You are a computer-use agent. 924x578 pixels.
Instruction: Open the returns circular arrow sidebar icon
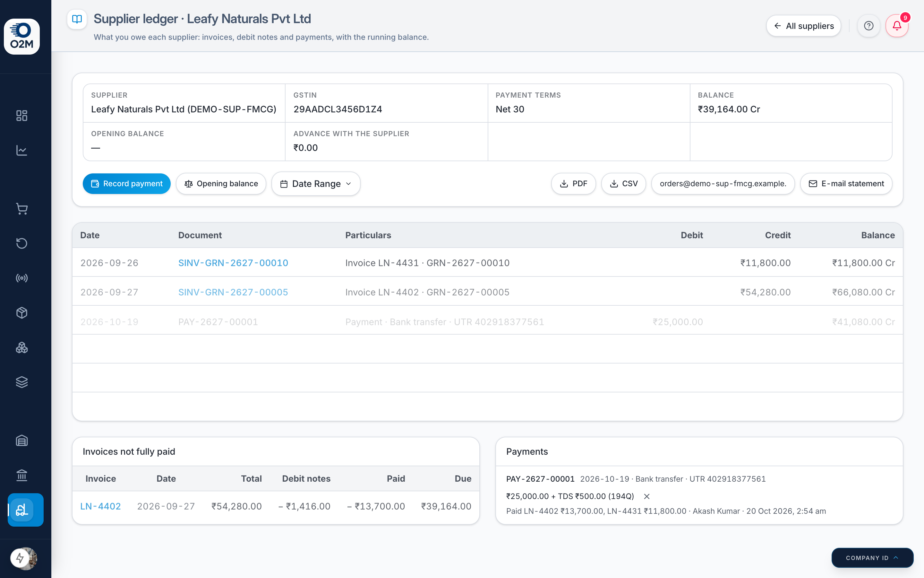[x=22, y=243]
